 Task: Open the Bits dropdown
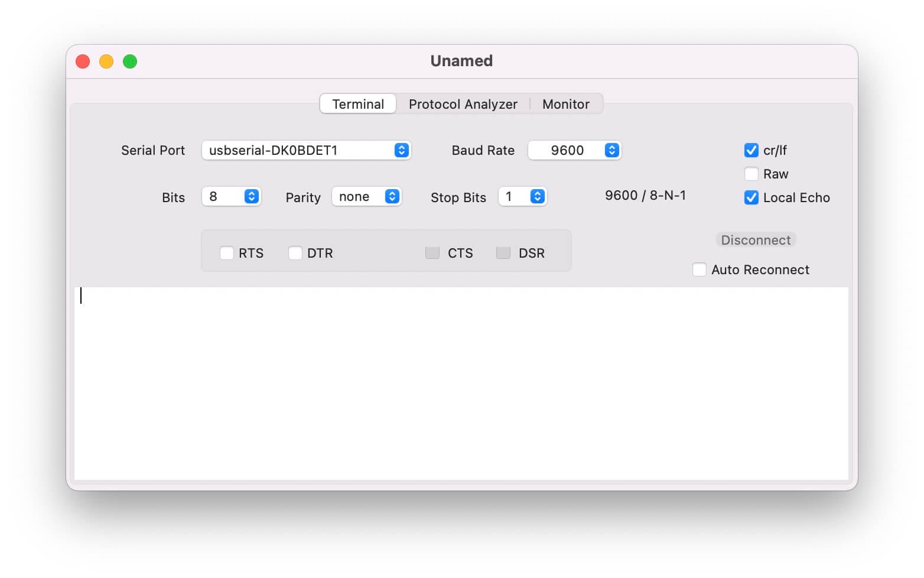231,196
